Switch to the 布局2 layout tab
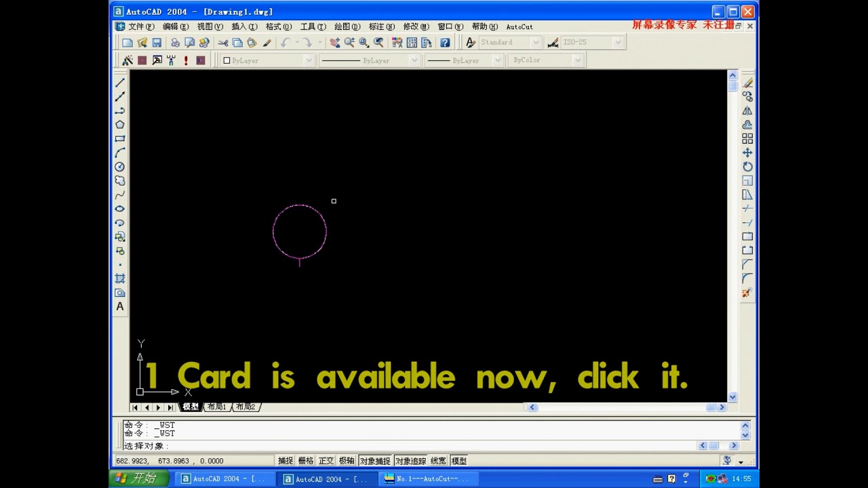868x488 pixels. point(245,407)
